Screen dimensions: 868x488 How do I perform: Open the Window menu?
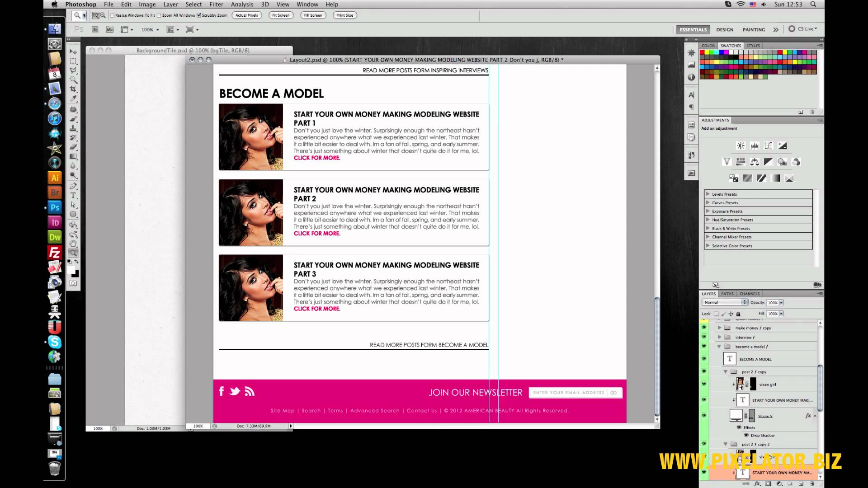tap(307, 4)
